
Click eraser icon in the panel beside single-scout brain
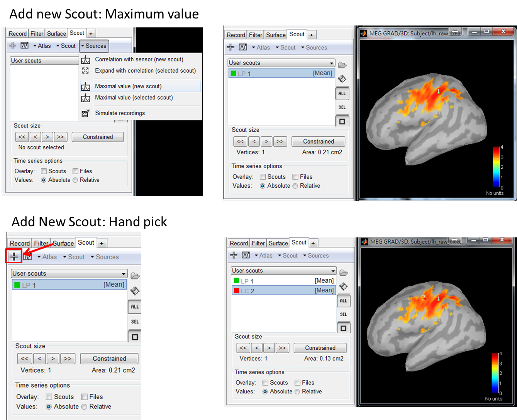tap(342, 79)
